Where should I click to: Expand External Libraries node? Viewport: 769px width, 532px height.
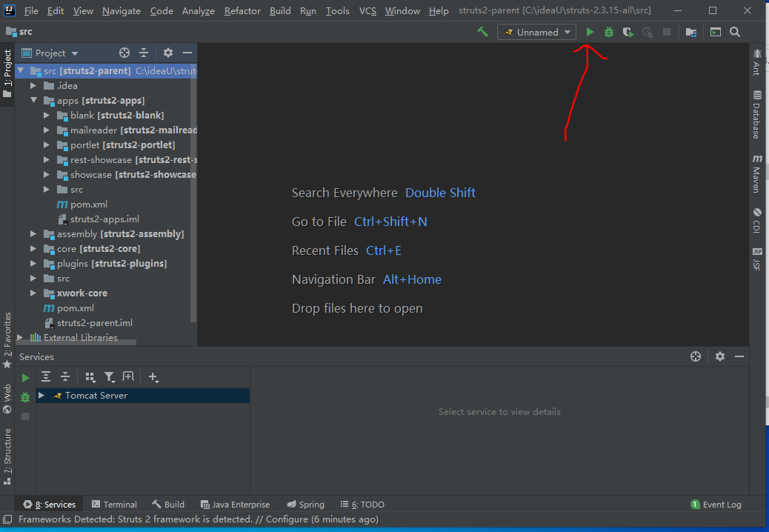coord(20,337)
